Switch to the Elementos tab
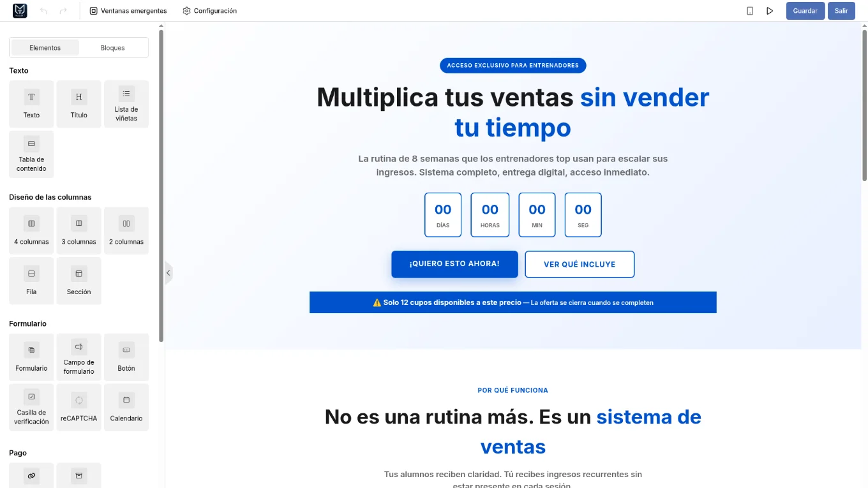This screenshot has width=868, height=488. click(45, 48)
